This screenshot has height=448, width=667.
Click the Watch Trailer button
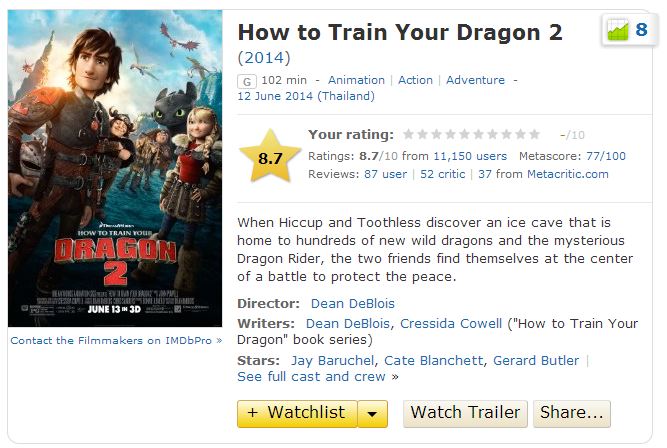[x=465, y=413]
